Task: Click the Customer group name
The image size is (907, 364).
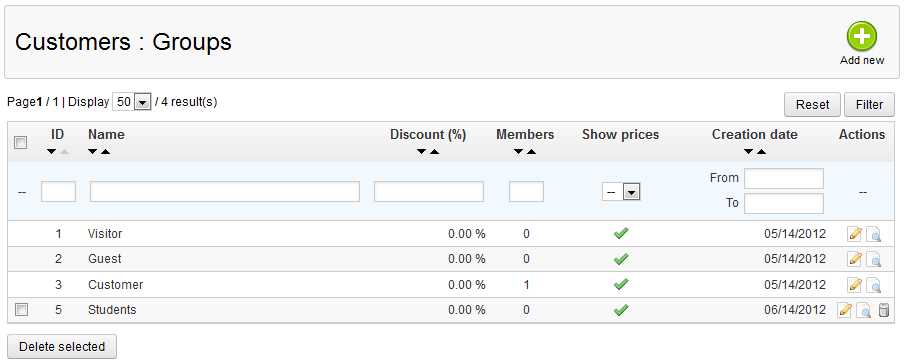Action: pos(115,285)
